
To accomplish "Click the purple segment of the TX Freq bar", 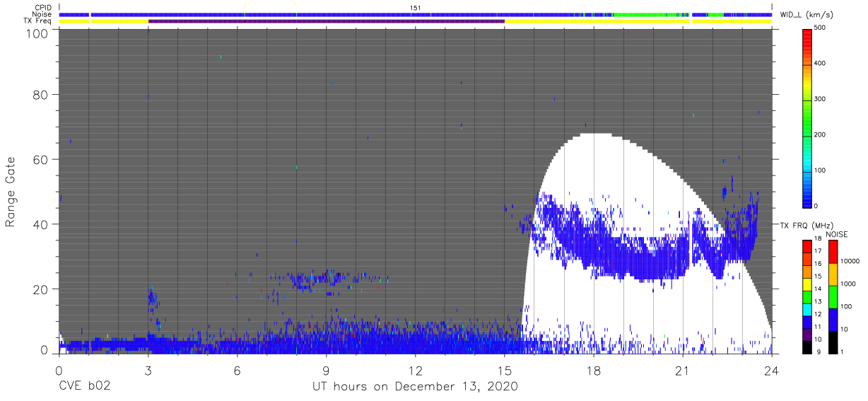I will pyautogui.click(x=326, y=21).
